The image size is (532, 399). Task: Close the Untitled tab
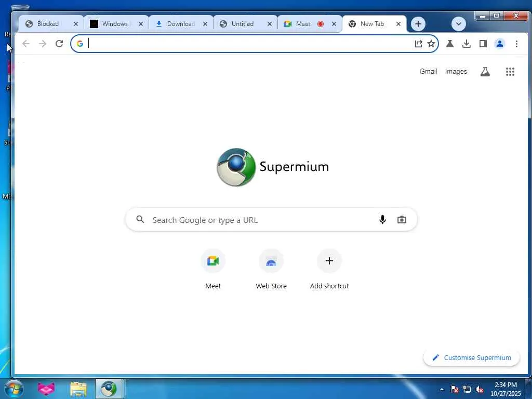pyautogui.click(x=270, y=24)
